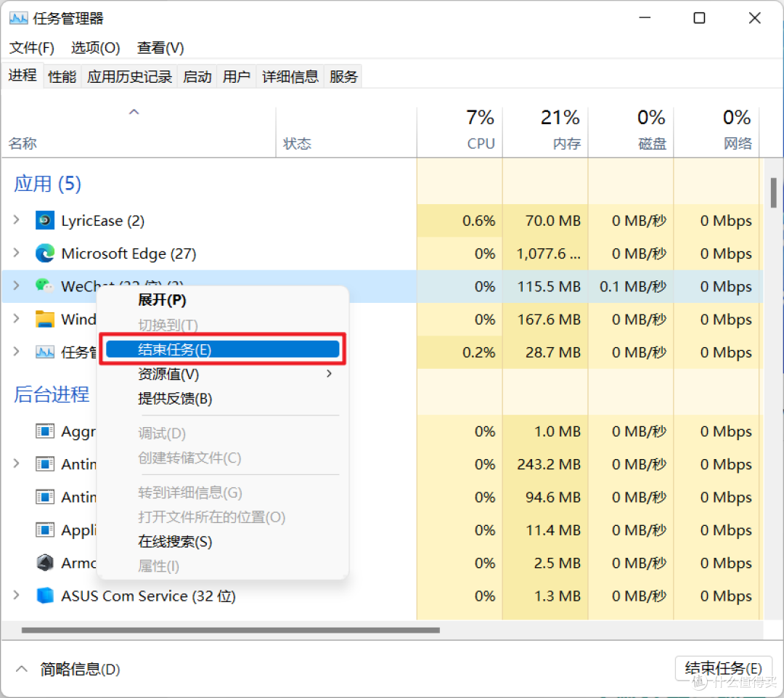Click the 简略信息(D) link

click(80, 670)
